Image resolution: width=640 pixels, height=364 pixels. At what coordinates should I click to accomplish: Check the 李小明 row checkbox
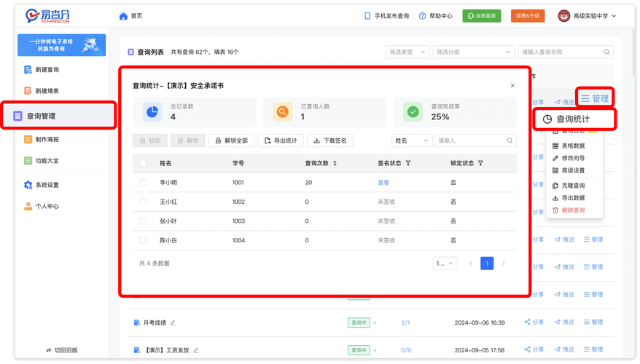pos(143,183)
